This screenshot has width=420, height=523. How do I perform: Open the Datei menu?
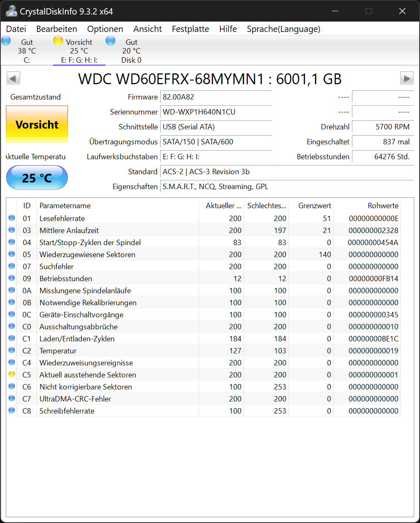click(x=16, y=29)
